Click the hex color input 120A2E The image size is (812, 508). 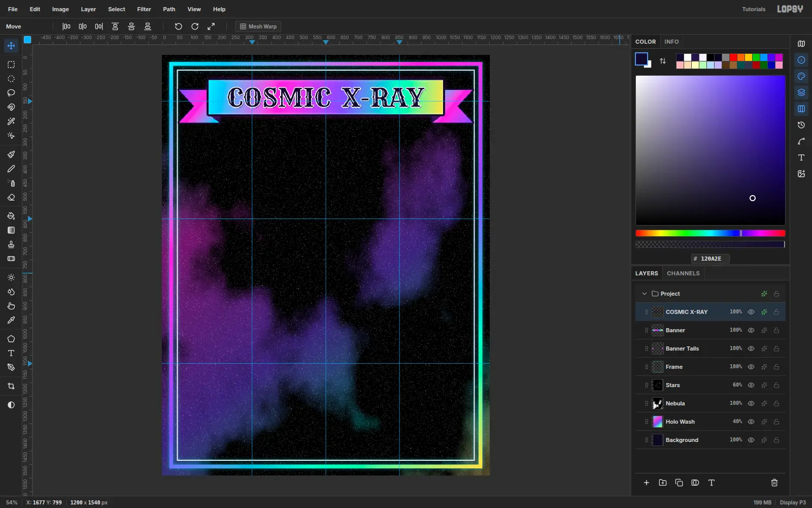[x=710, y=259]
